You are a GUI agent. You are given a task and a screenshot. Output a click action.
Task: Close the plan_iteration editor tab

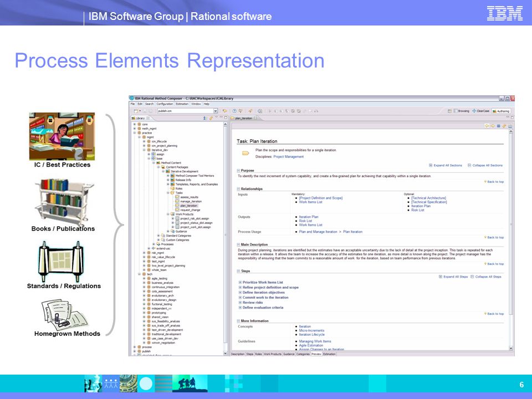255,118
